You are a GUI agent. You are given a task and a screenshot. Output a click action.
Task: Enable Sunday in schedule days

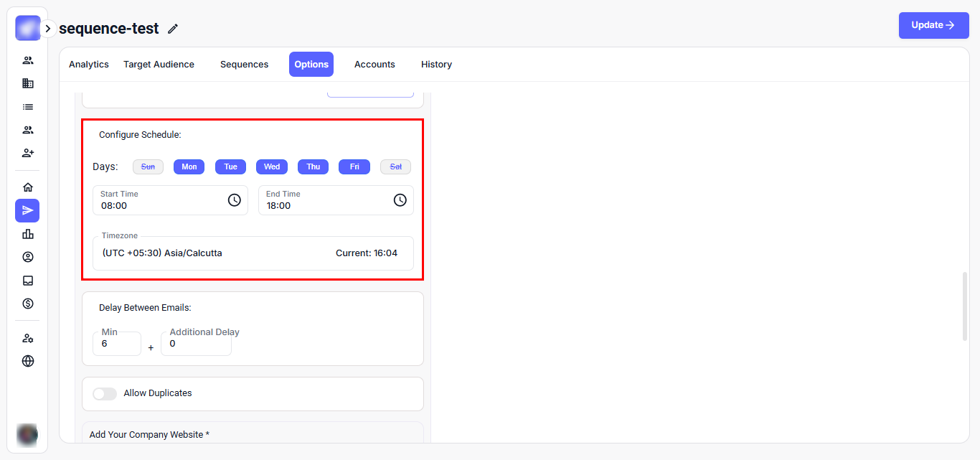click(x=148, y=166)
